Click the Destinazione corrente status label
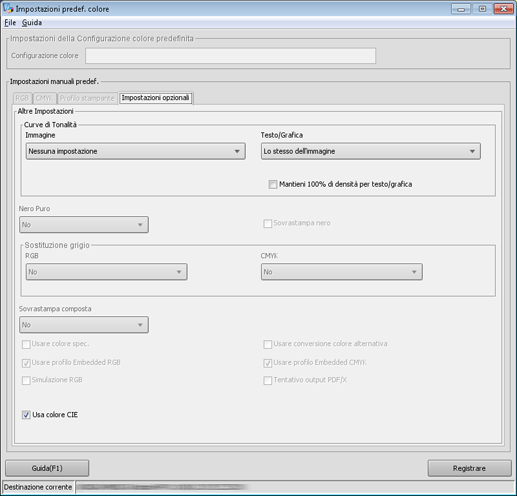517x496 pixels. point(38,487)
